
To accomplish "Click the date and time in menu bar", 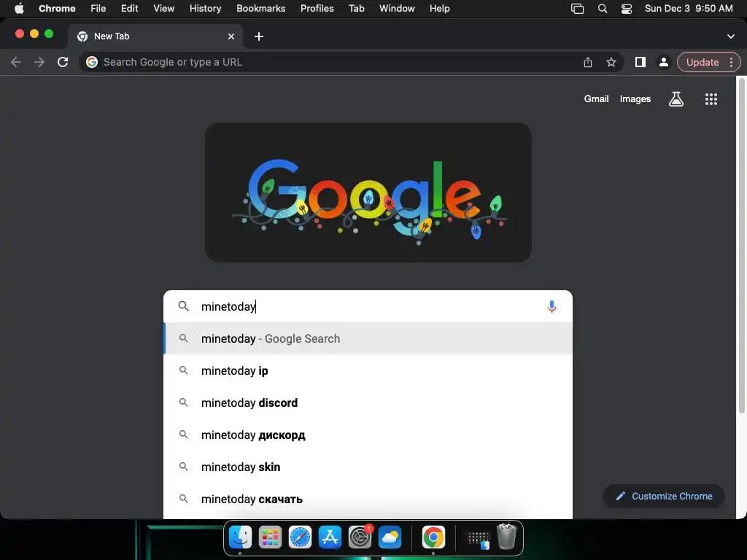I will click(x=689, y=9).
